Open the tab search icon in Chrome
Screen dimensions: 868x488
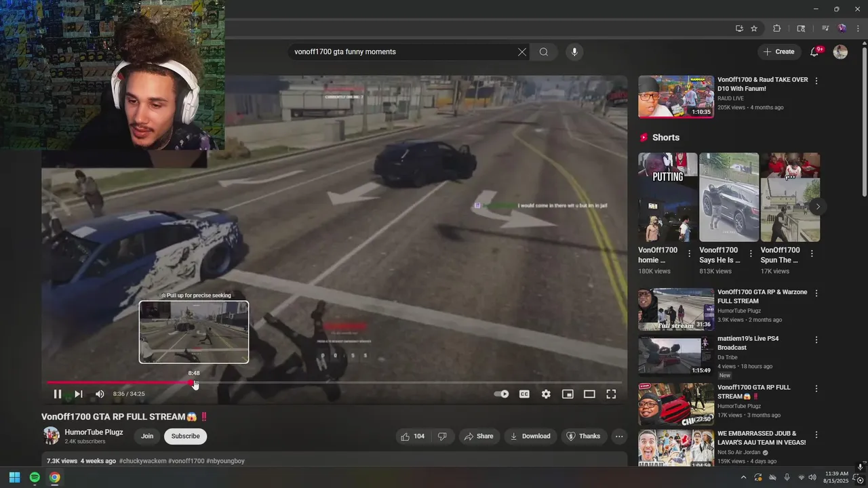click(x=801, y=28)
